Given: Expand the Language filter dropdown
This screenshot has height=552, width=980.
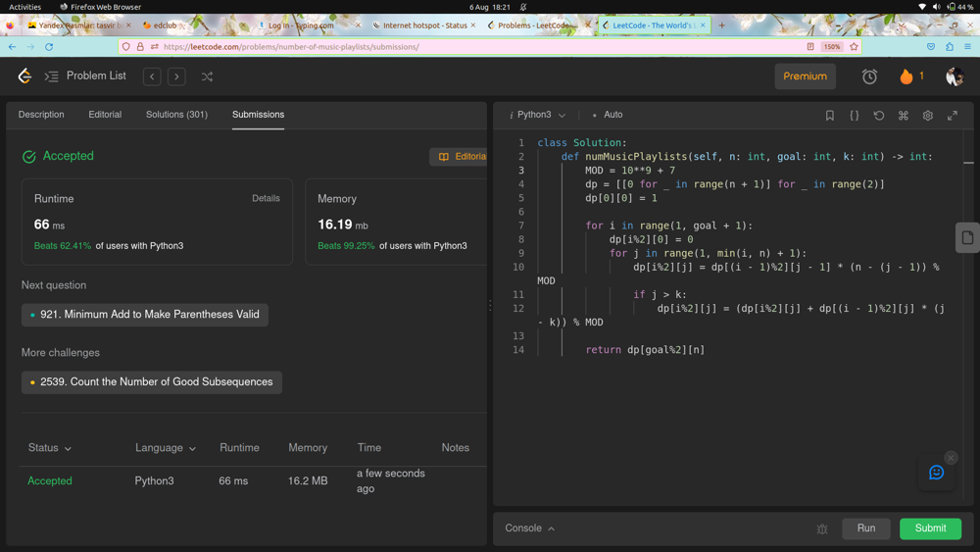Looking at the screenshot, I should point(166,448).
